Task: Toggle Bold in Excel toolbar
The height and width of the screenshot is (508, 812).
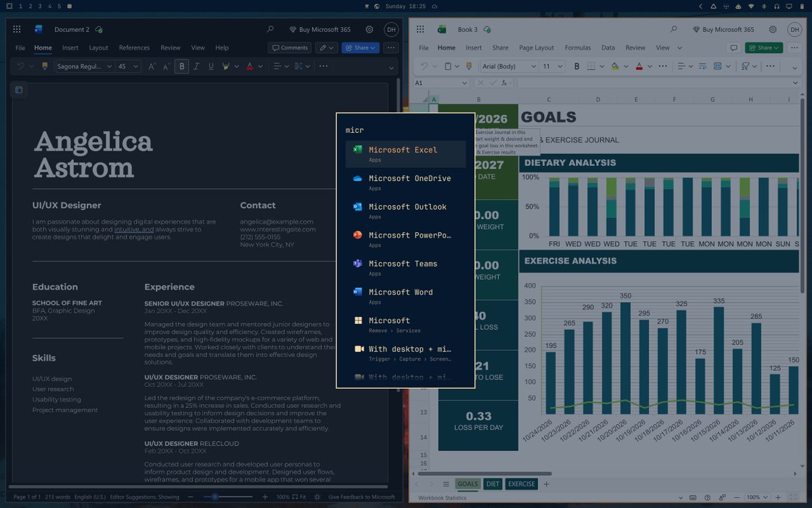Action: 577,66
